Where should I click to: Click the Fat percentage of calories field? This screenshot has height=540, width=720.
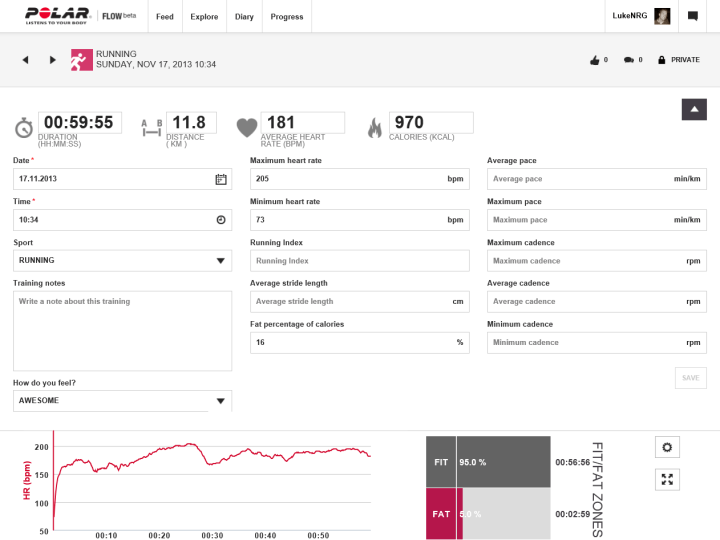pyautogui.click(x=360, y=343)
